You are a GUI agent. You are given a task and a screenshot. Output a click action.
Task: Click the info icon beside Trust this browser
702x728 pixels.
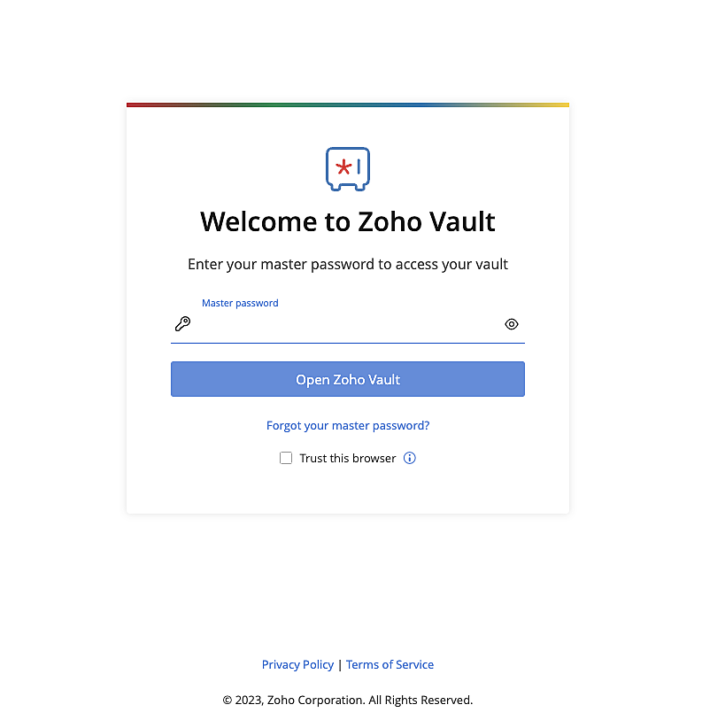click(x=409, y=458)
